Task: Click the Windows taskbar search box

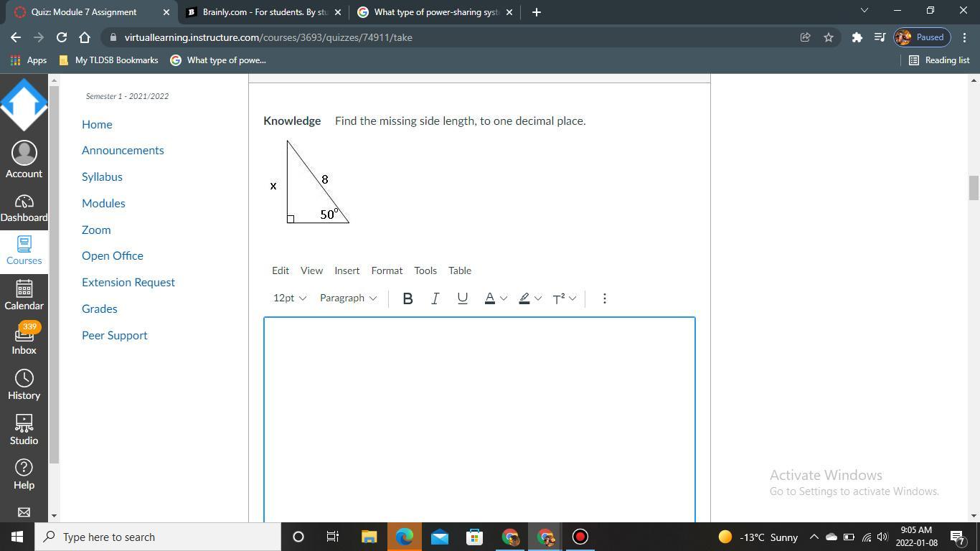Action: click(x=157, y=537)
